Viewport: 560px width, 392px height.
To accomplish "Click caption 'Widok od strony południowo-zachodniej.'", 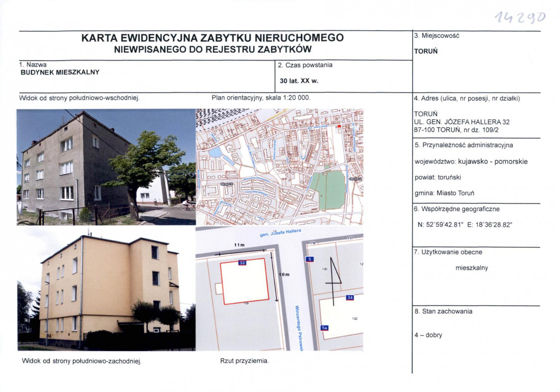I will click(81, 361).
